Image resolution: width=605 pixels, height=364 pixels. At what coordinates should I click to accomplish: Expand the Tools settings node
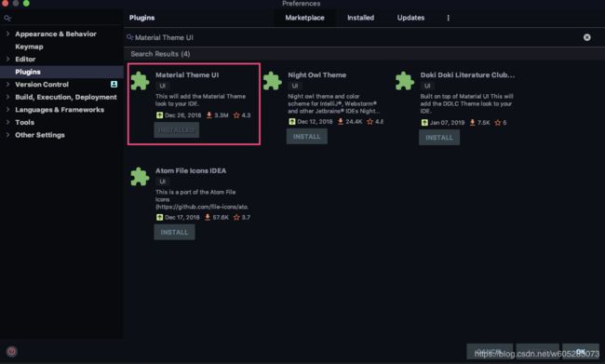7,122
